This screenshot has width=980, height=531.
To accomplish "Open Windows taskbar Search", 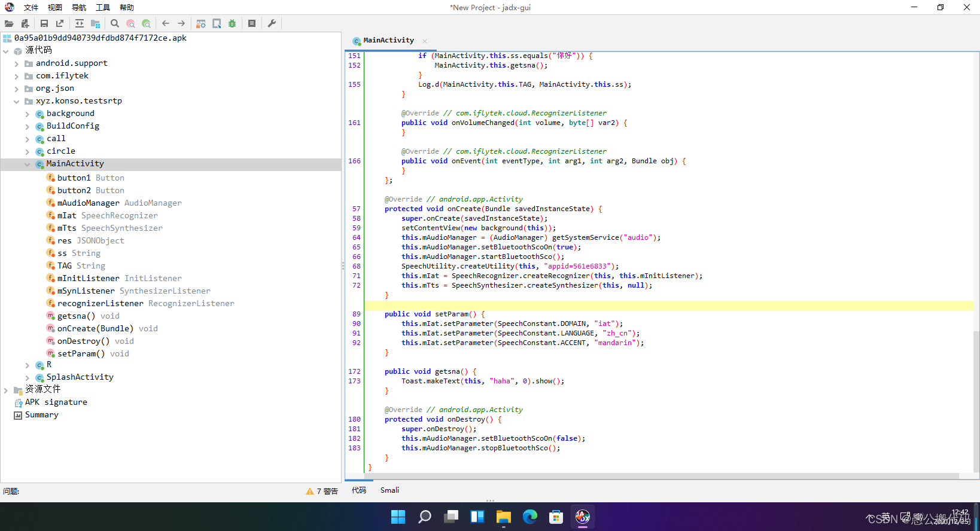I will 425,517.
